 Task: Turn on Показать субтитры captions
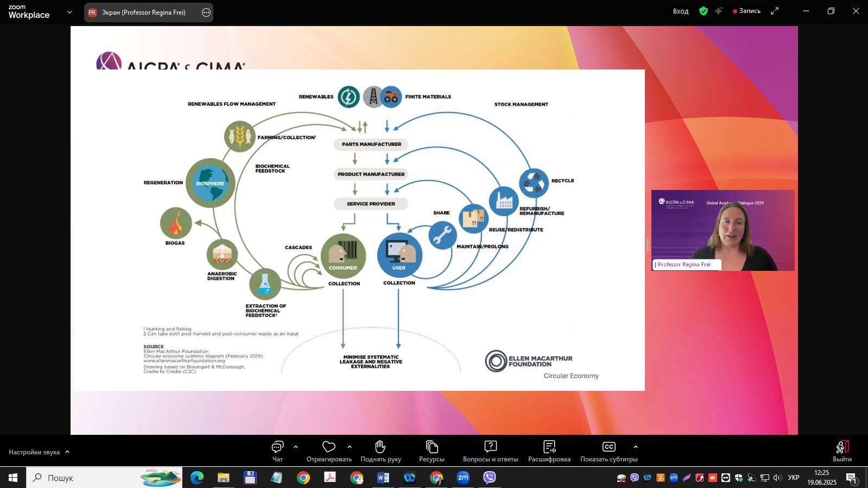point(609,451)
